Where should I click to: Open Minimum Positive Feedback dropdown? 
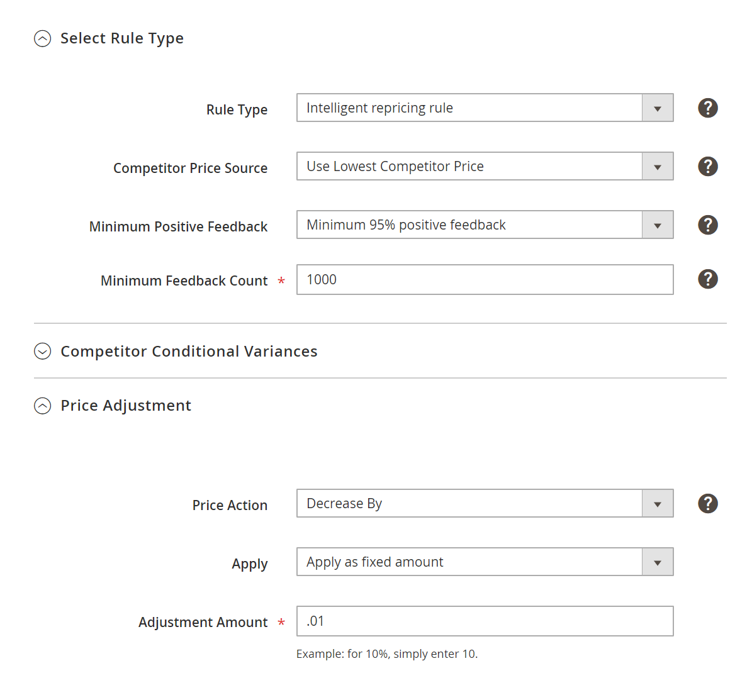(485, 225)
